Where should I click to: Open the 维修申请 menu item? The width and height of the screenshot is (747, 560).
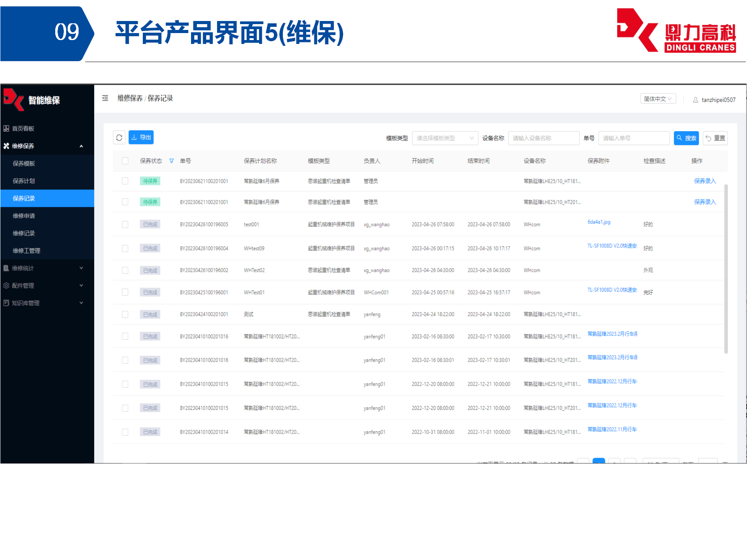[x=24, y=216]
